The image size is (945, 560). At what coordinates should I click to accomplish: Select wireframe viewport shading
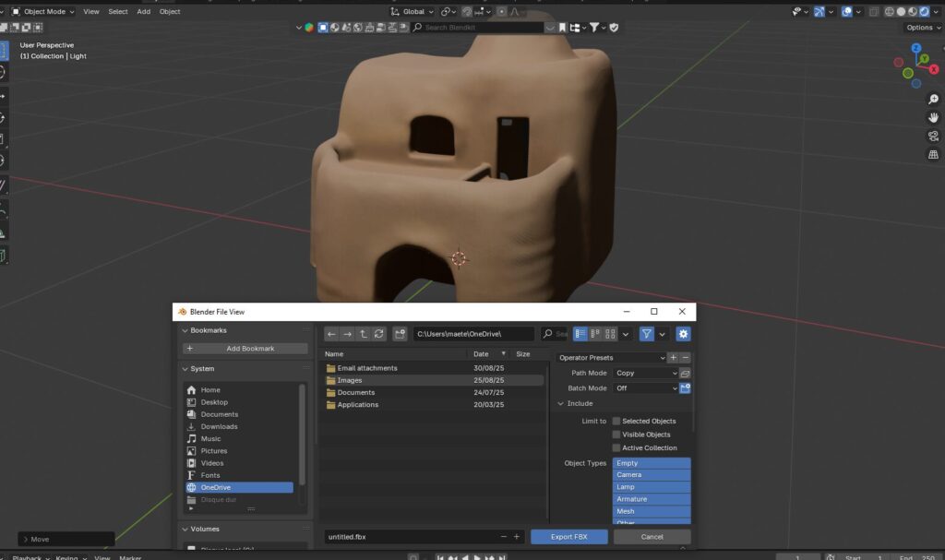(889, 11)
